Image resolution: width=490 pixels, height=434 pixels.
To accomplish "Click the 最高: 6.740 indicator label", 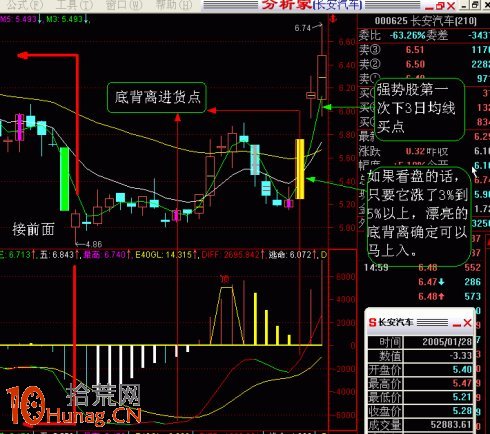I will [107, 255].
